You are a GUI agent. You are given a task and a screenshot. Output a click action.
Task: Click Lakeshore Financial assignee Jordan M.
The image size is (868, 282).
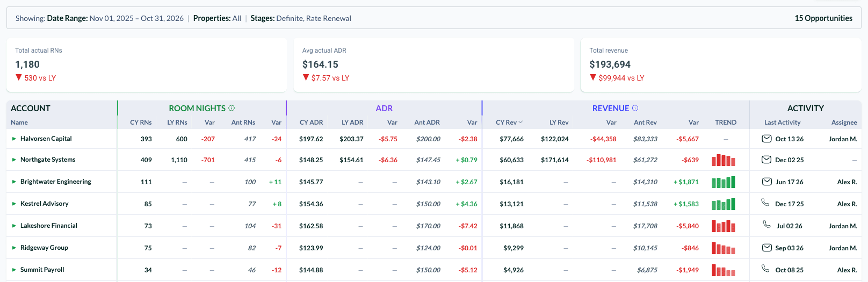tap(843, 226)
